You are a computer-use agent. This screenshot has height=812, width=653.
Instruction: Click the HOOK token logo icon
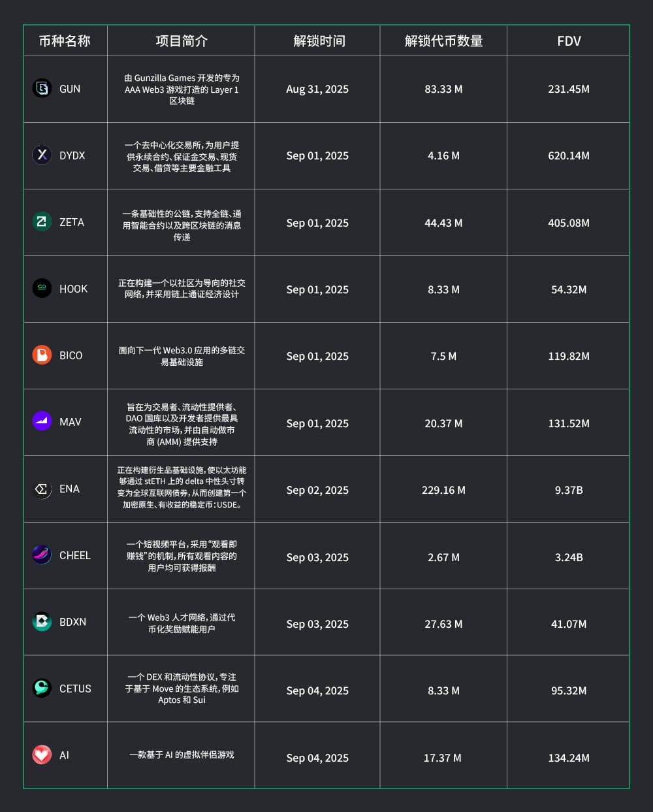click(42, 288)
